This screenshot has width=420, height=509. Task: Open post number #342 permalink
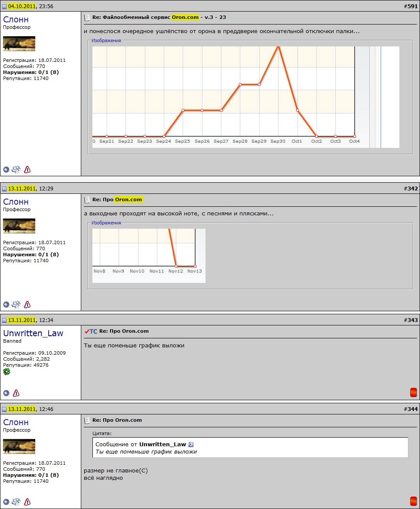click(x=411, y=189)
